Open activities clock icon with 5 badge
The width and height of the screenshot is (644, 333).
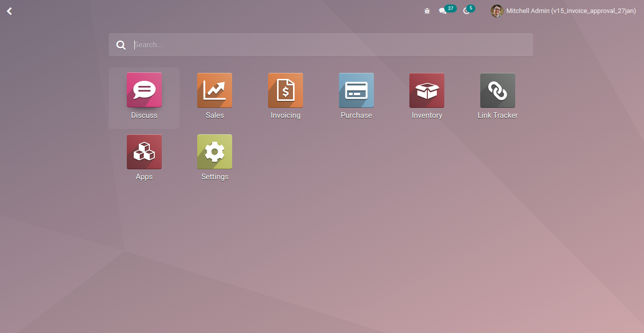[x=469, y=10]
